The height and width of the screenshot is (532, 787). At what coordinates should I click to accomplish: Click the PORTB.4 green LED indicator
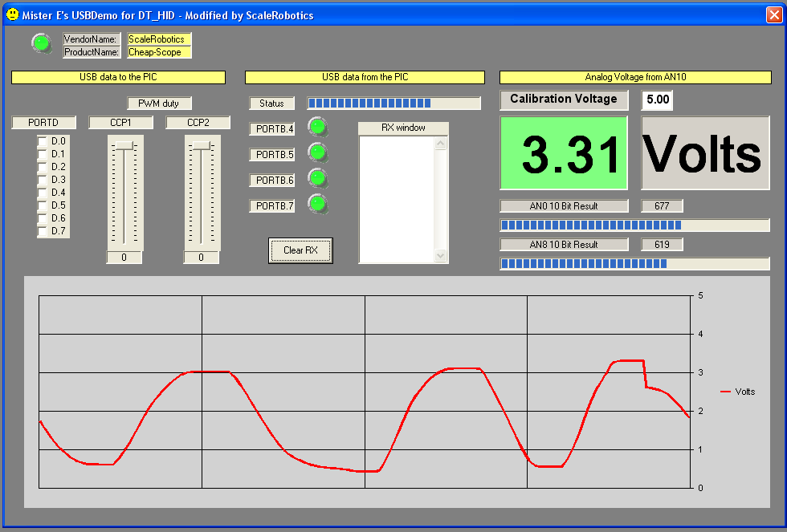(318, 126)
